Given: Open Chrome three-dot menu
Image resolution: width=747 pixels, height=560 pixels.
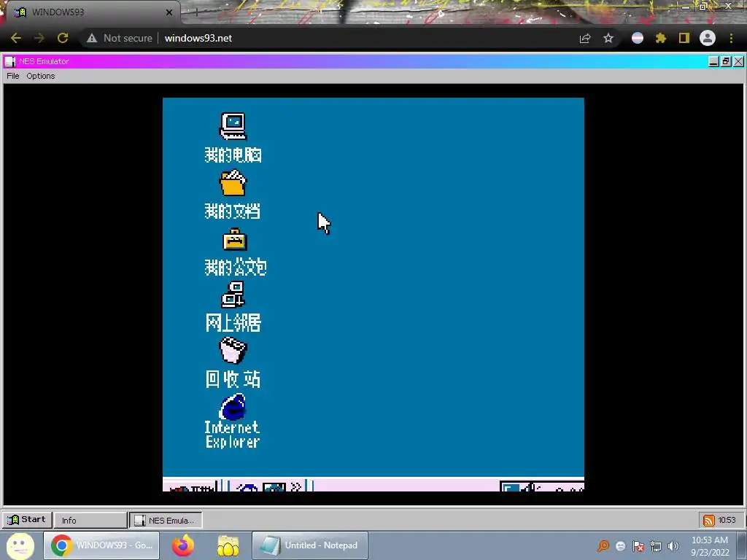Looking at the screenshot, I should tap(731, 38).
